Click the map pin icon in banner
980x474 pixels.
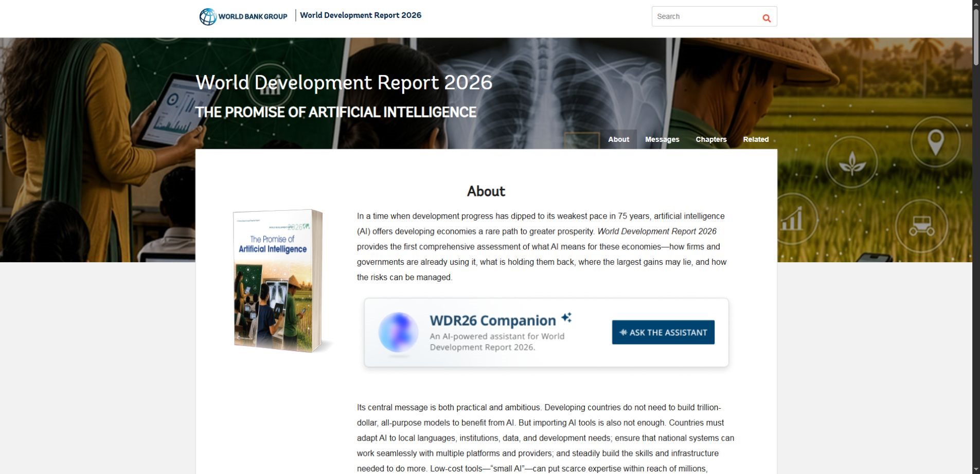click(x=935, y=142)
